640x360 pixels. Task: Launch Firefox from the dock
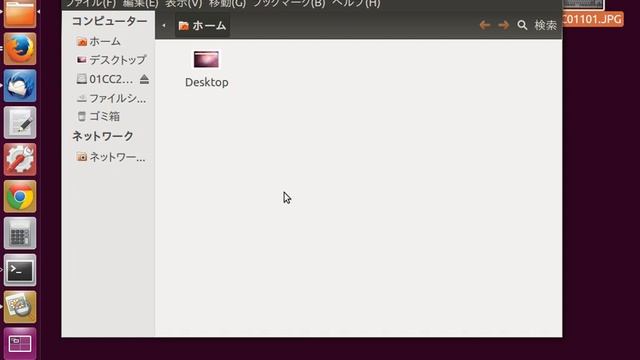(x=20, y=49)
